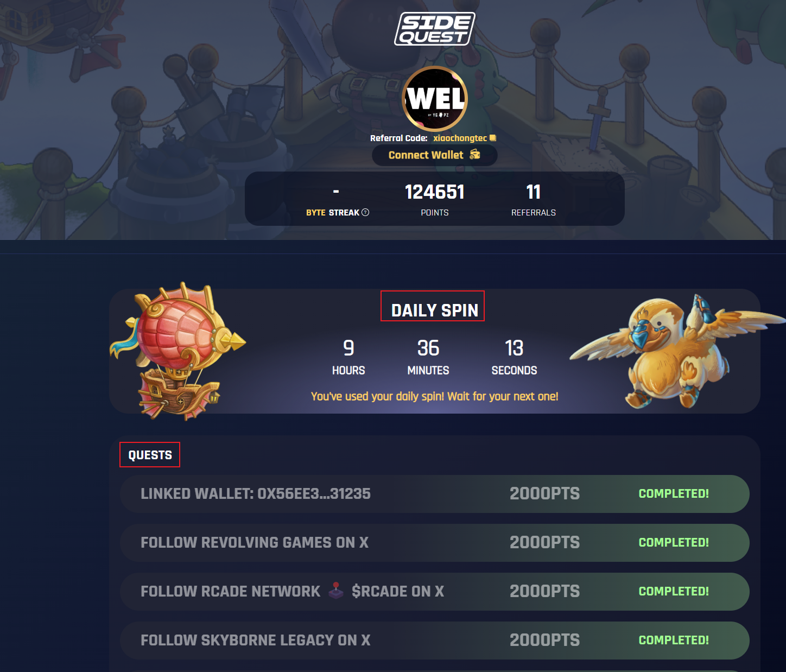Viewport: 786px width, 672px height.
Task: Open the Byte Streak help question-mark icon
Action: pos(365,212)
